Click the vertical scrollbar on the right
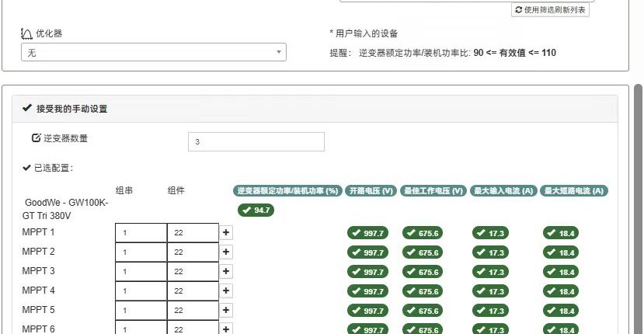644x334 pixels. tap(638, 209)
